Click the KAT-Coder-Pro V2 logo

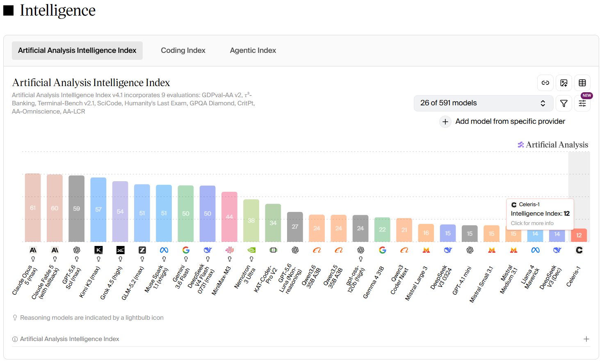(273, 250)
